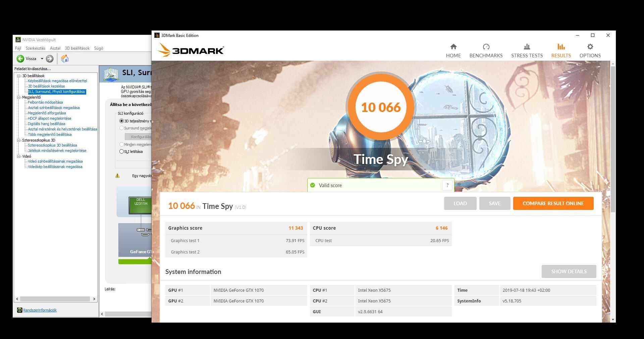Click the 3DMark scrollbar down arrow
This screenshot has width=644, height=339.
pos(613,320)
